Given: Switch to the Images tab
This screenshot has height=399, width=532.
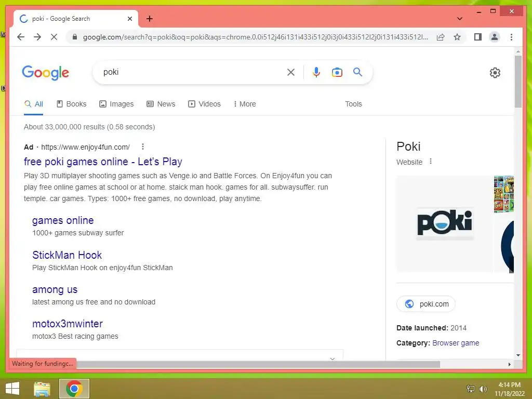Looking at the screenshot, I should (x=116, y=104).
